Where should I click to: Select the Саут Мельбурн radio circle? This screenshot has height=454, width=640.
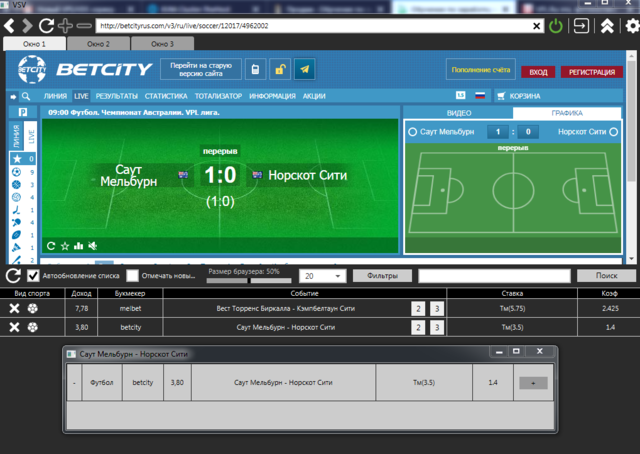[x=413, y=132]
